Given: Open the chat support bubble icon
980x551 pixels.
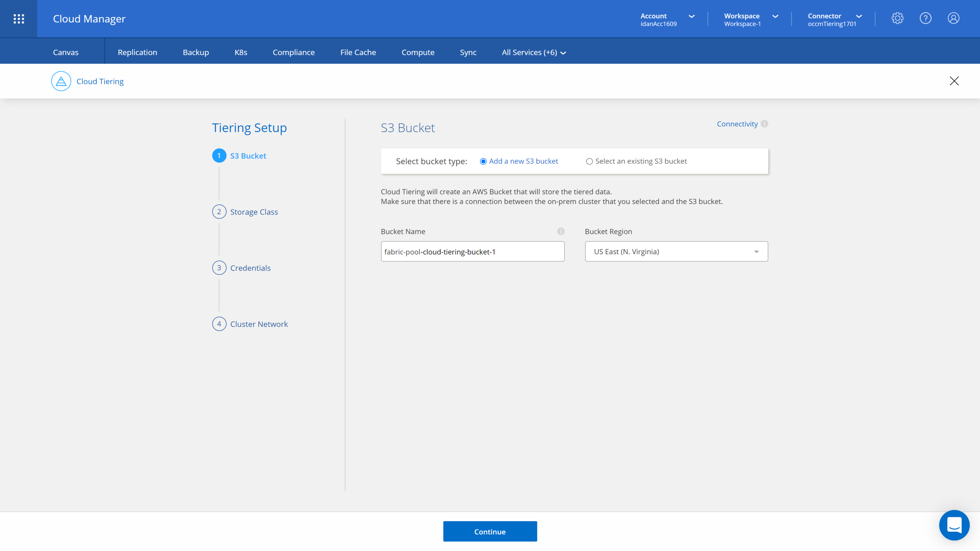Looking at the screenshot, I should click(x=954, y=525).
